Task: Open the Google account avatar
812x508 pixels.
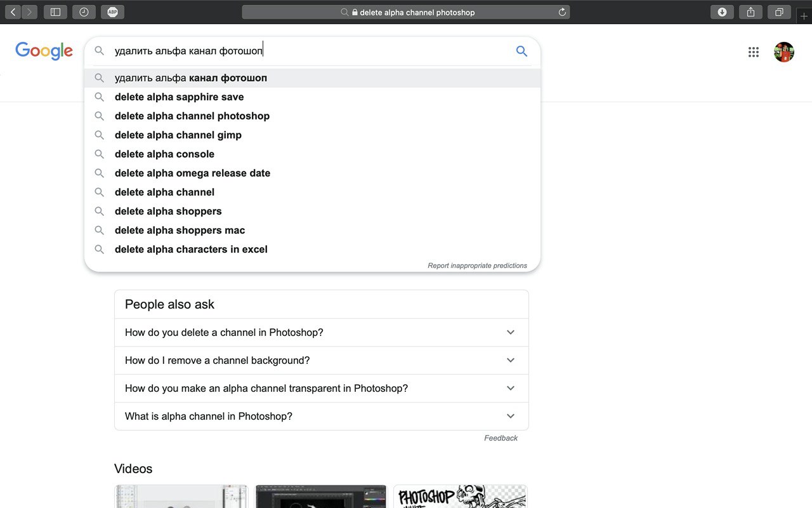Action: coord(784,52)
